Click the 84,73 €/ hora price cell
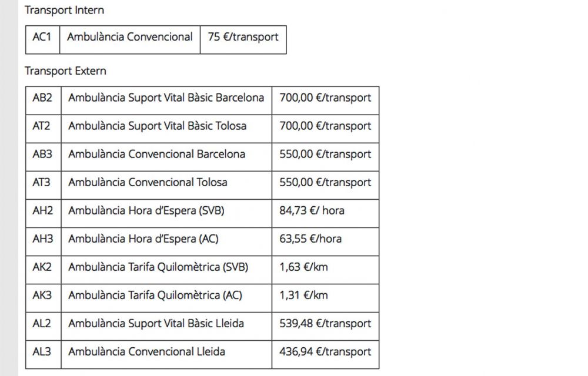 pyautogui.click(x=312, y=210)
